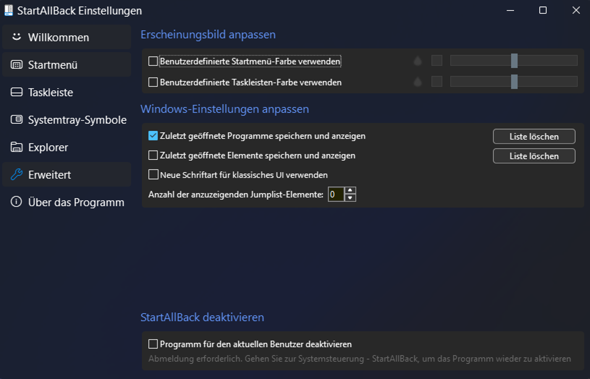The image size is (590, 379).
Task: Click the Startmenü color droplet icon
Action: [x=418, y=61]
